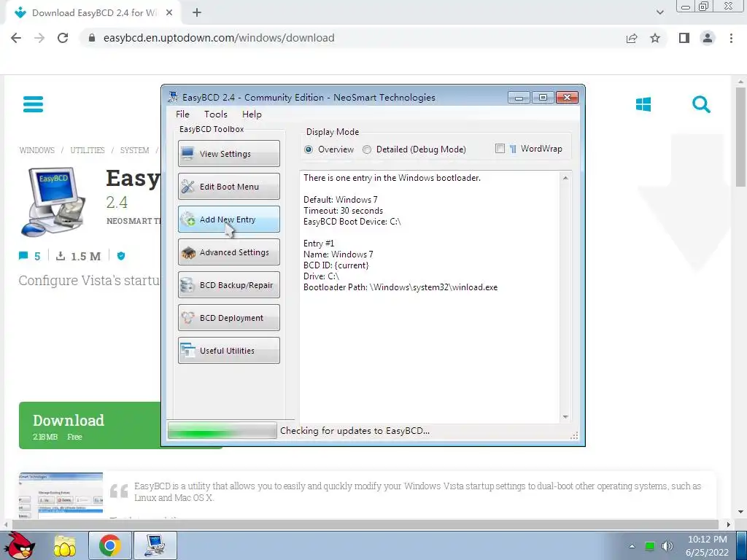Screen dimensions: 747x560
Task: Select Add New Entry button
Action: 228,219
